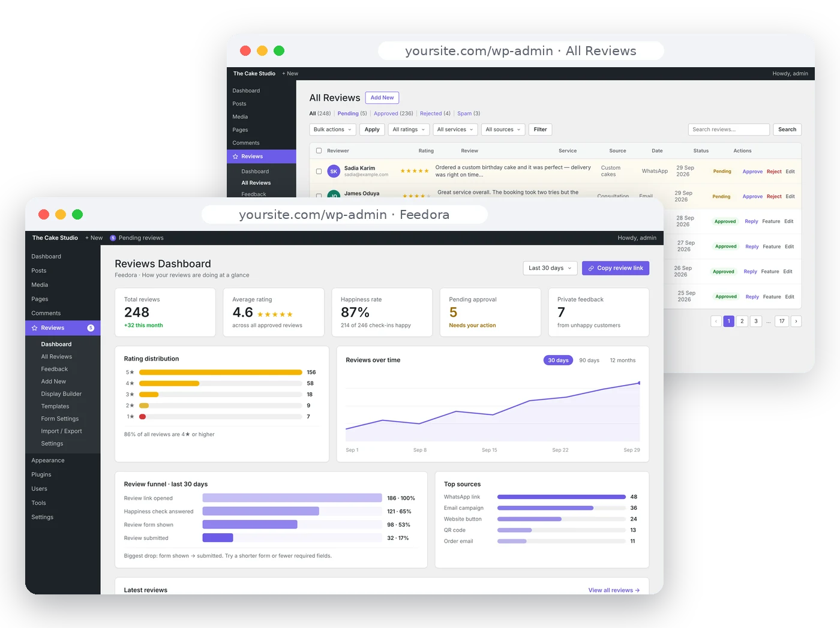Open Appearance in the Feedora window sidebar
840x628 pixels.
[x=48, y=461]
